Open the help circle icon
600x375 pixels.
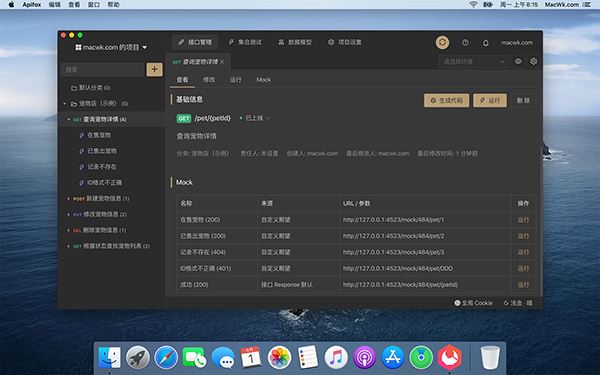[465, 43]
